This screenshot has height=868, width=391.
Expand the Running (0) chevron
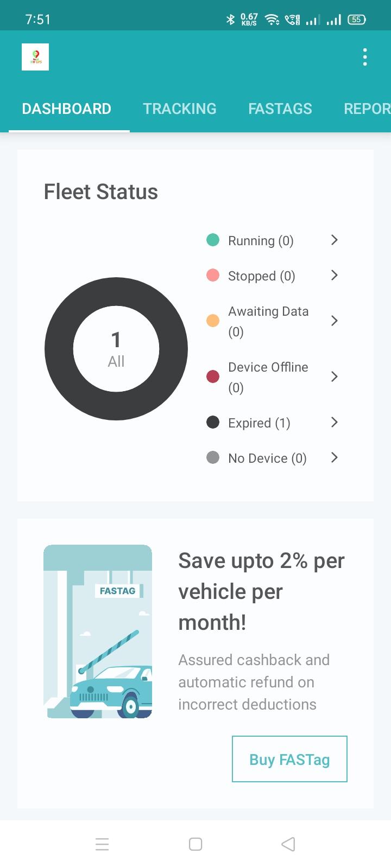pyautogui.click(x=335, y=240)
